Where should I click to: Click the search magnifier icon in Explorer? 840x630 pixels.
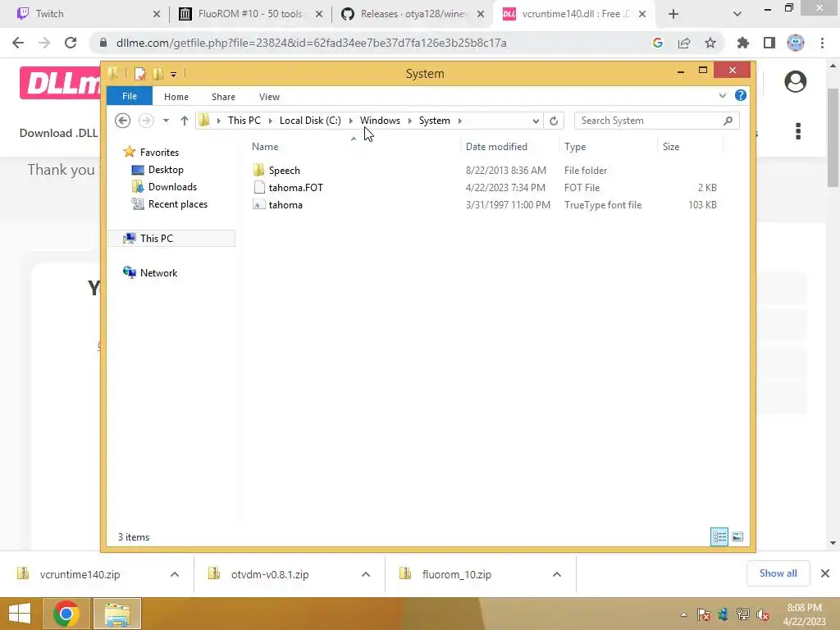(x=728, y=121)
